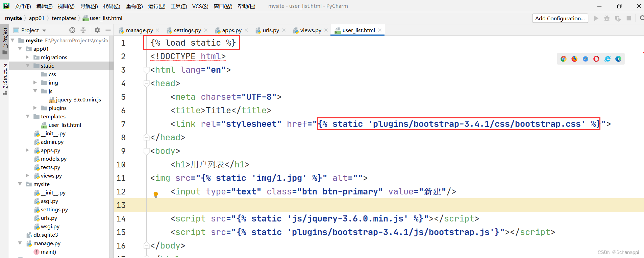Toggle fold marker at body tag line 9
This screenshot has height=258, width=644.
pos(146,151)
